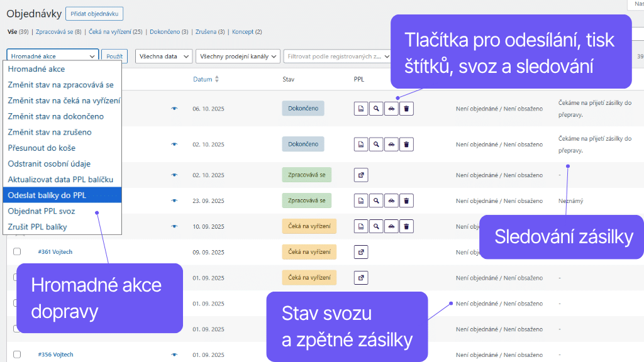Click the trash cancel-package icon on the first order

point(406,108)
